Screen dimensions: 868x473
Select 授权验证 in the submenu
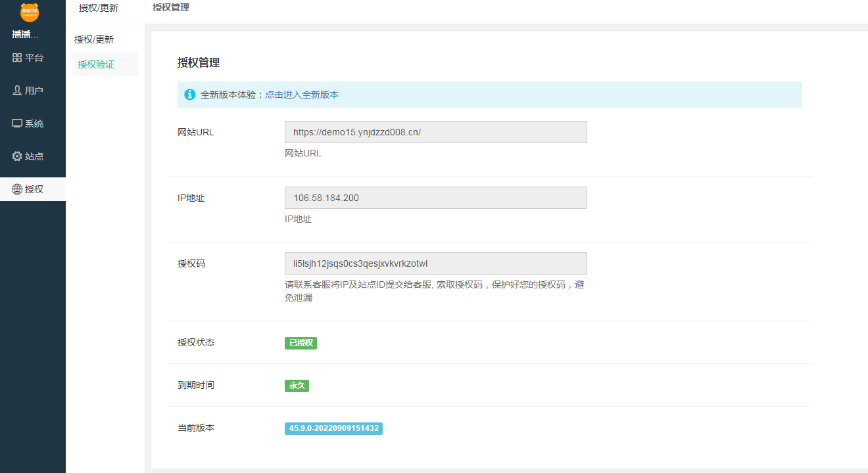[x=105, y=64]
